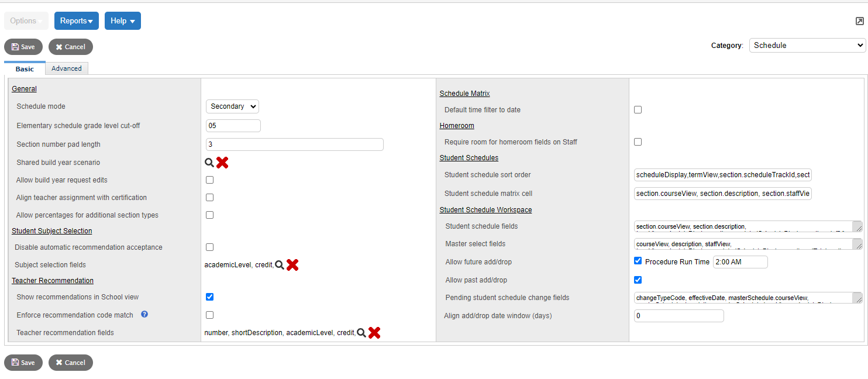Clear Teacher recommendation fields via red X icon

374,332
